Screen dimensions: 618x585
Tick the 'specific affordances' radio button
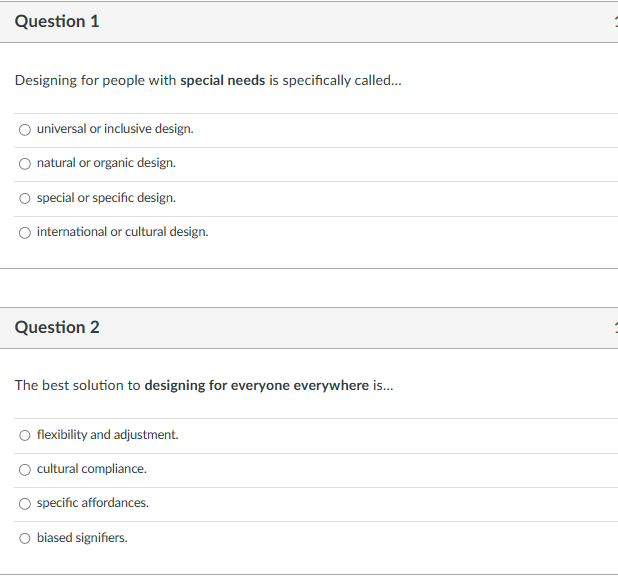pyautogui.click(x=24, y=503)
